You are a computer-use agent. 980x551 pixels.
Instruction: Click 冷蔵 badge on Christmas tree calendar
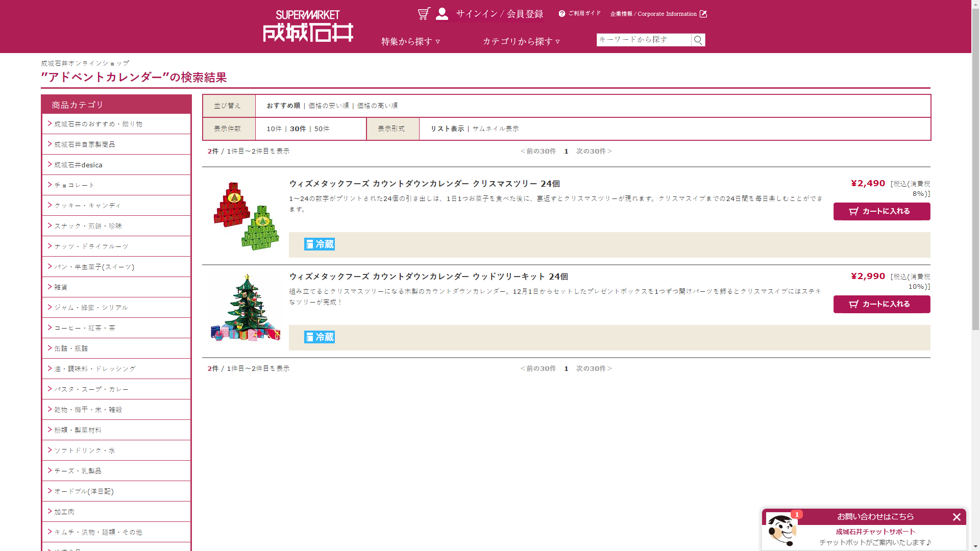point(319,244)
